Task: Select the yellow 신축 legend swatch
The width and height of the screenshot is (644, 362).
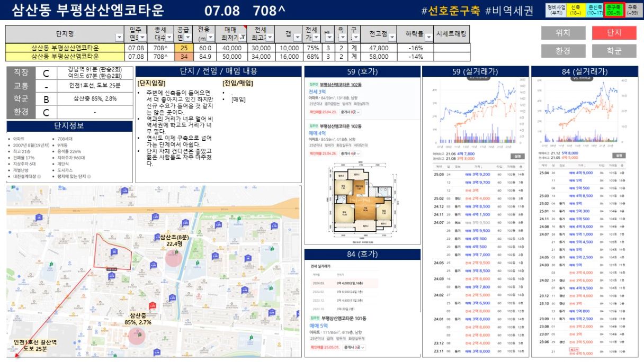Action: pyautogui.click(x=576, y=10)
